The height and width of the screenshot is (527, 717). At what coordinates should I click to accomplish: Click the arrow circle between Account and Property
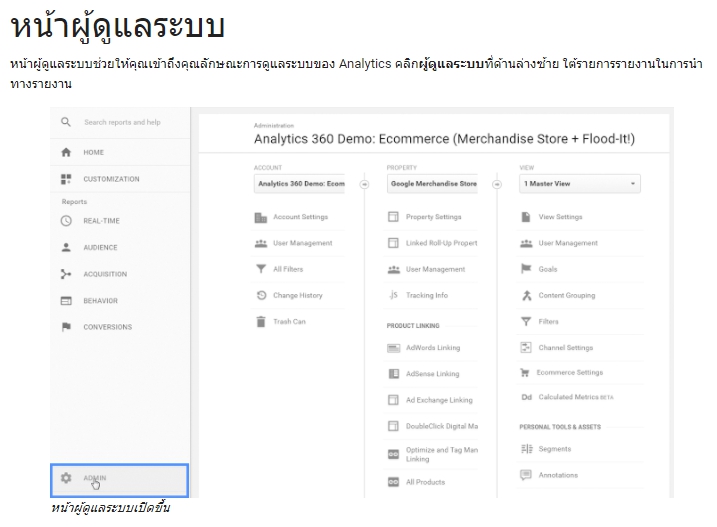tap(364, 184)
